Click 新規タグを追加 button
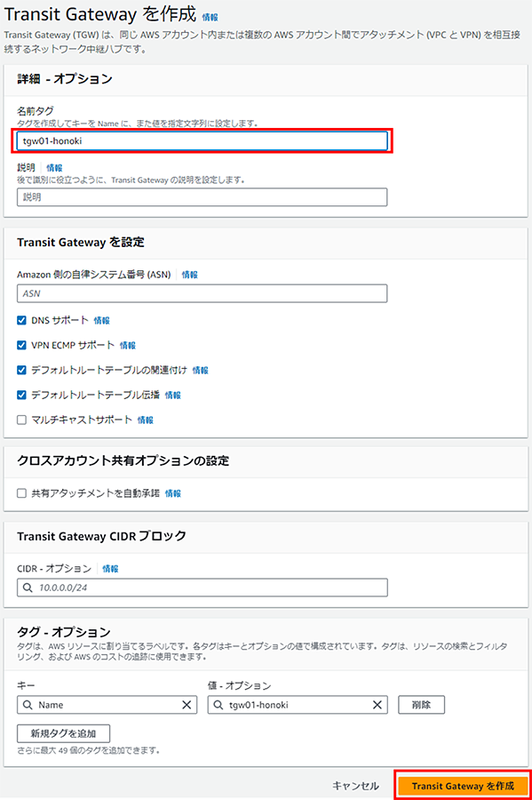 pyautogui.click(x=63, y=733)
